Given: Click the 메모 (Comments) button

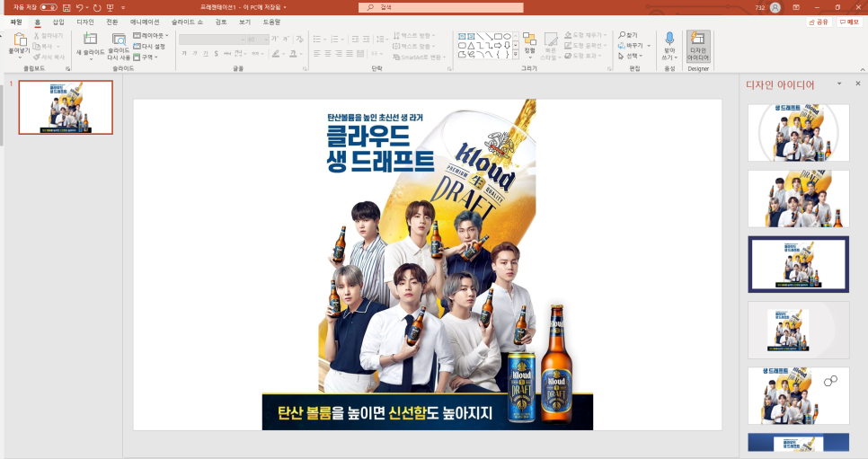Looking at the screenshot, I should pos(849,22).
